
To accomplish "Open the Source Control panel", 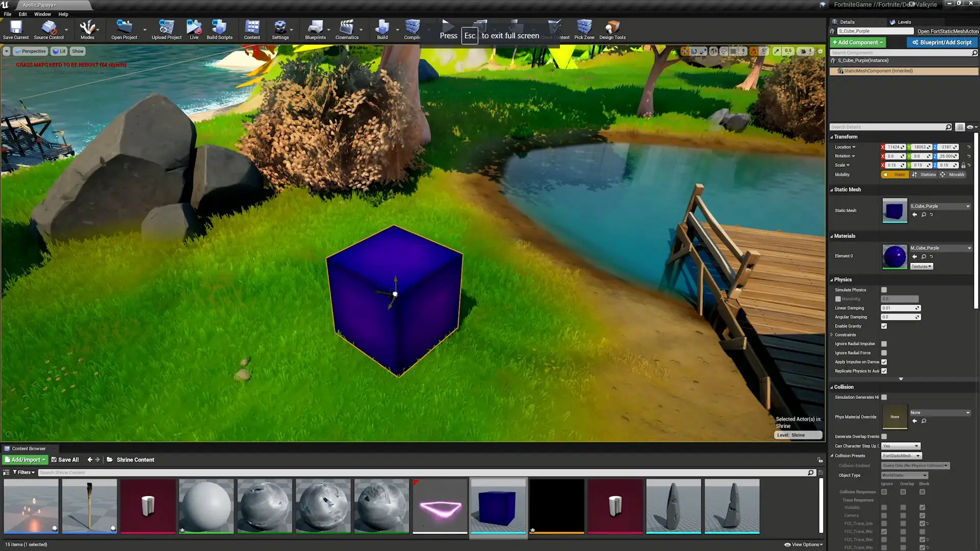I will [x=48, y=29].
